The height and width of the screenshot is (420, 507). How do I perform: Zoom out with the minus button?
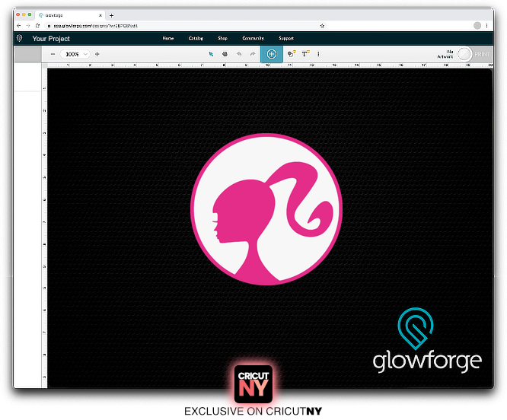point(53,54)
